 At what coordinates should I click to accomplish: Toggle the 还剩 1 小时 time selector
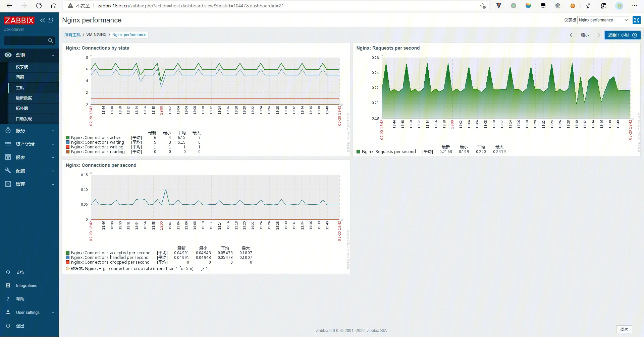tap(622, 35)
